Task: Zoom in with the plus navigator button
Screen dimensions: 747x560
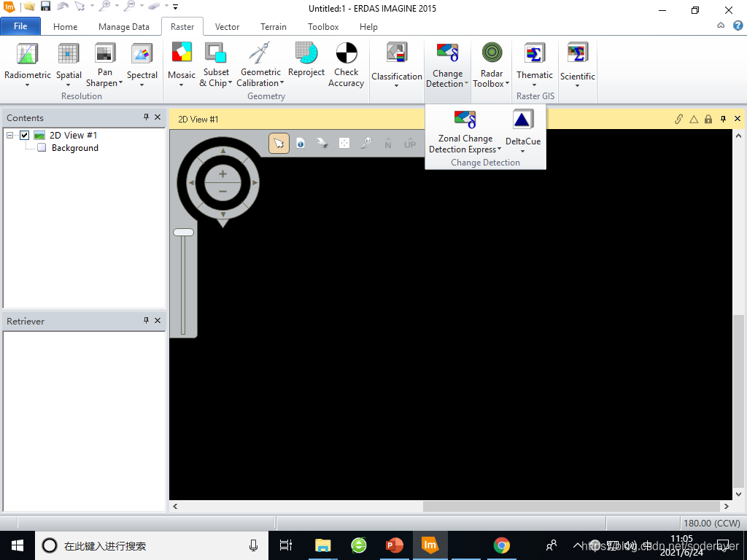Action: click(222, 174)
